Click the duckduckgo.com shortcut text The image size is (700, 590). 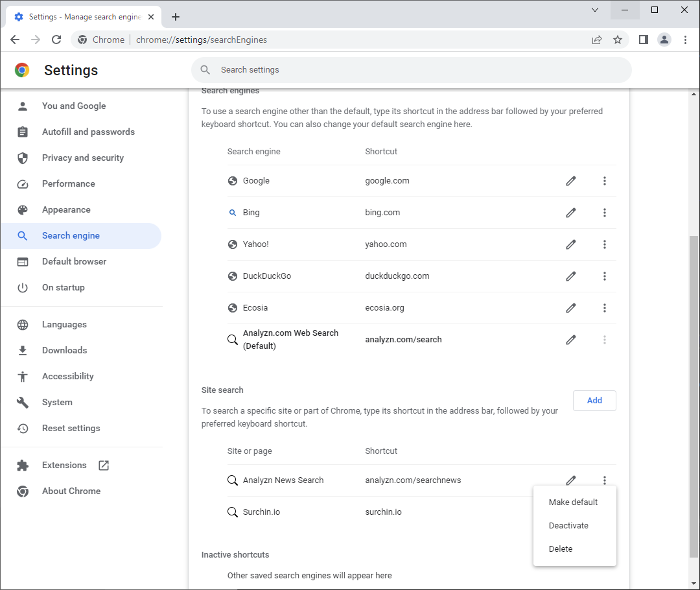point(397,276)
